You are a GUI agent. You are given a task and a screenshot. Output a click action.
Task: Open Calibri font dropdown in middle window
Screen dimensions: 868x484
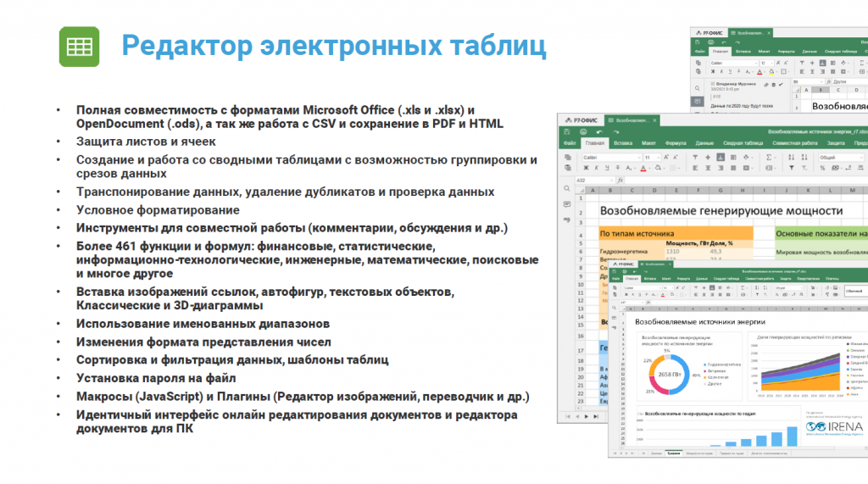tap(639, 158)
